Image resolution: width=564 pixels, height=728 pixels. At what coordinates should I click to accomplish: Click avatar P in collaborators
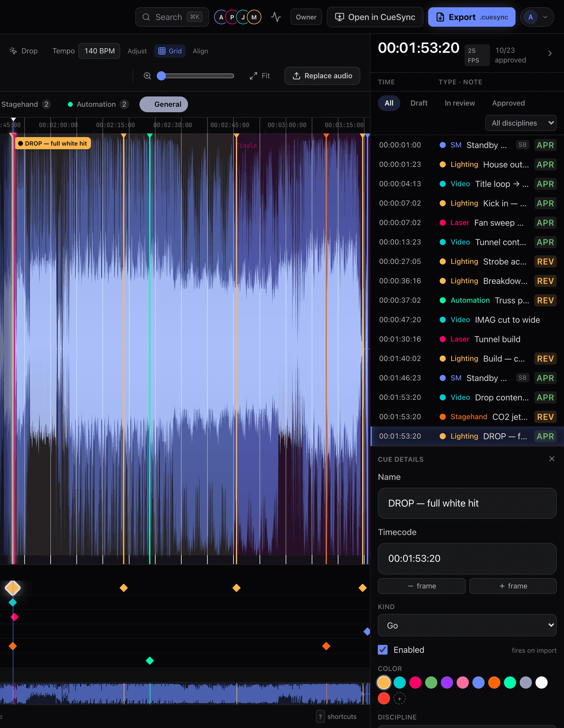pyautogui.click(x=232, y=17)
